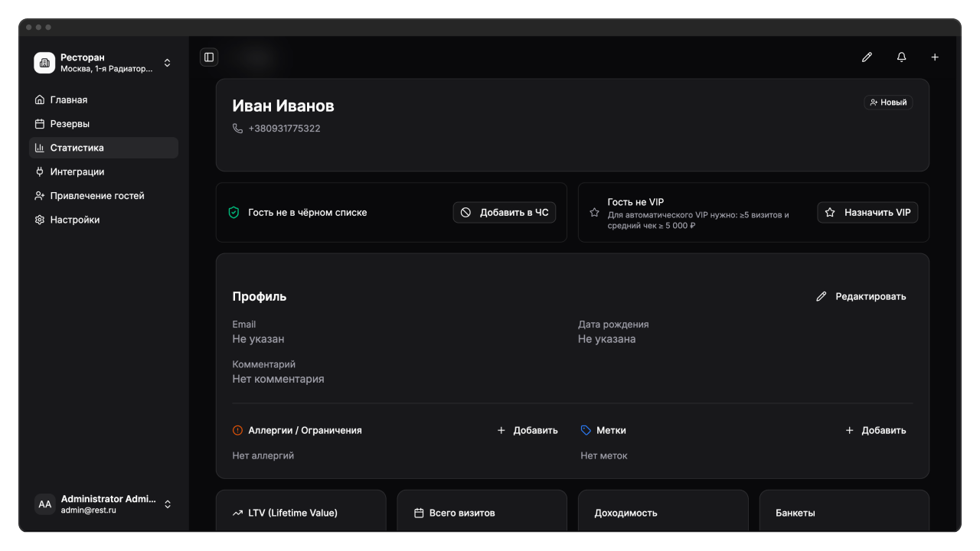
Task: Open notifications bell icon
Action: coord(901,57)
